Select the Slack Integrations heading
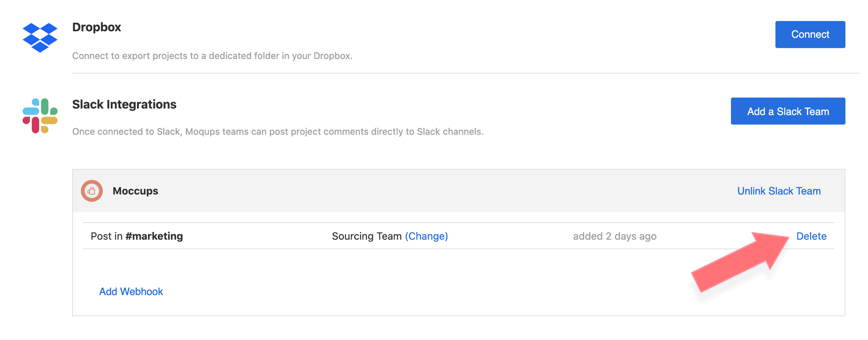Viewport: 868px width, 340px height. coord(124,104)
